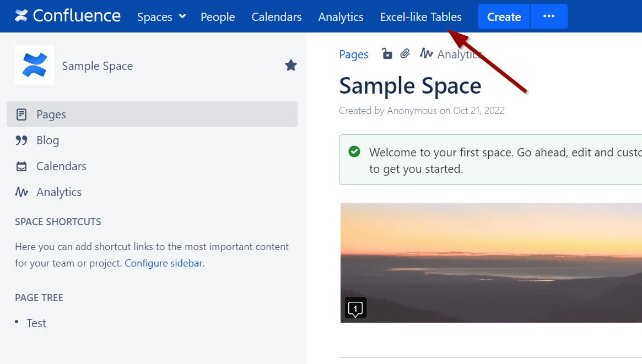
Task: Click the Create button
Action: [x=503, y=17]
